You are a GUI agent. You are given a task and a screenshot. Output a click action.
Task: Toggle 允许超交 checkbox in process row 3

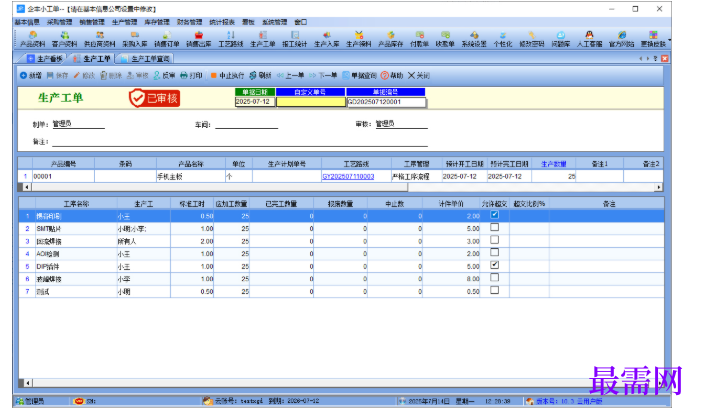pos(494,240)
